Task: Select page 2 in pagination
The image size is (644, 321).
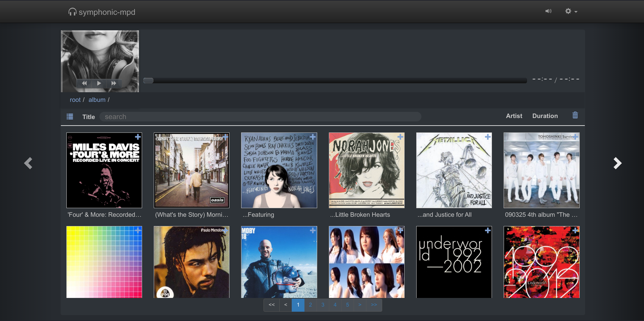Action: pyautogui.click(x=310, y=305)
